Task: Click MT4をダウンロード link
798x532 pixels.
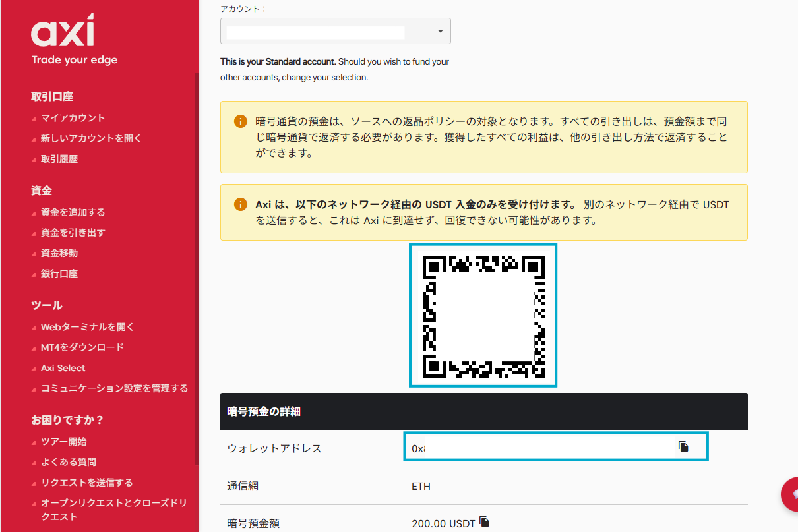Action: [x=82, y=347]
